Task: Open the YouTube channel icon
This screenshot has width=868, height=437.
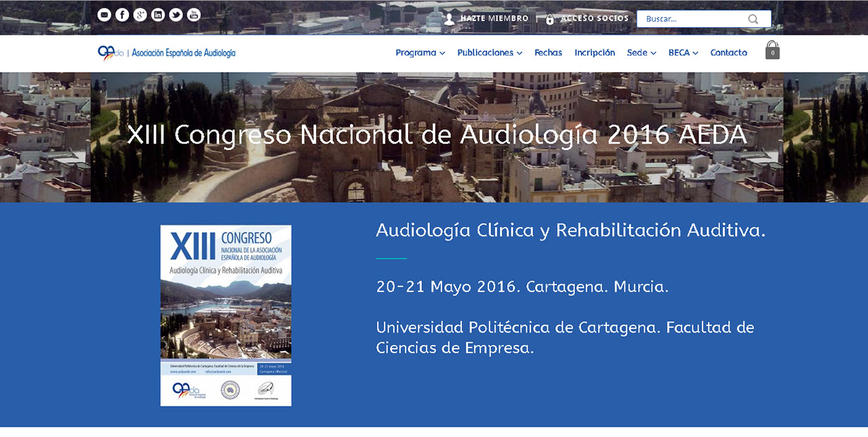Action: [194, 15]
